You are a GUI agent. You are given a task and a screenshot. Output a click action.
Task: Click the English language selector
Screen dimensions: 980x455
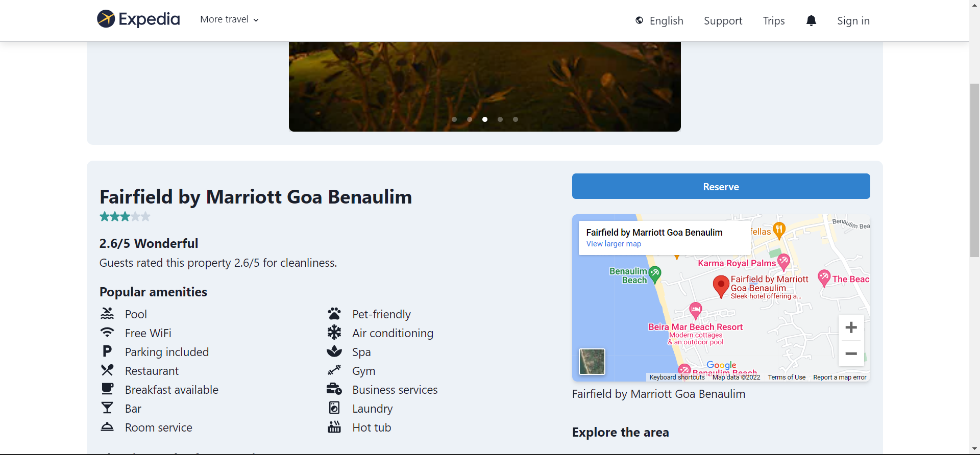[x=659, y=21]
